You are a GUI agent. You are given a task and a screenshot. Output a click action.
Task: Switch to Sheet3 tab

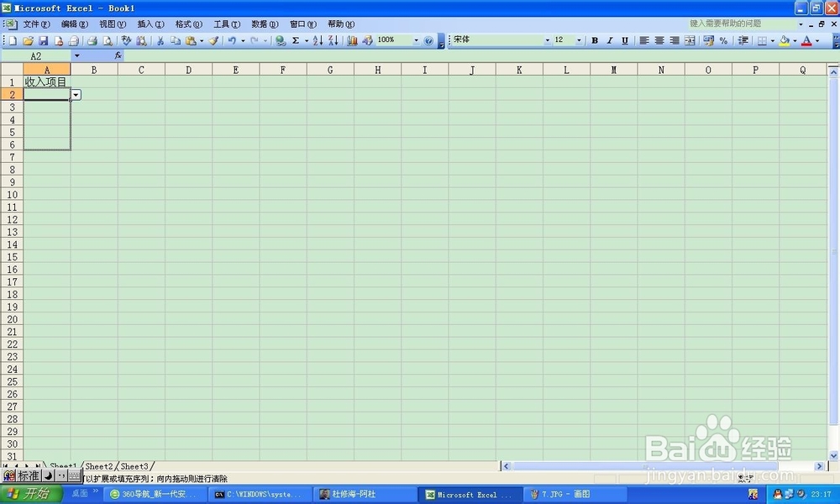pyautogui.click(x=134, y=466)
